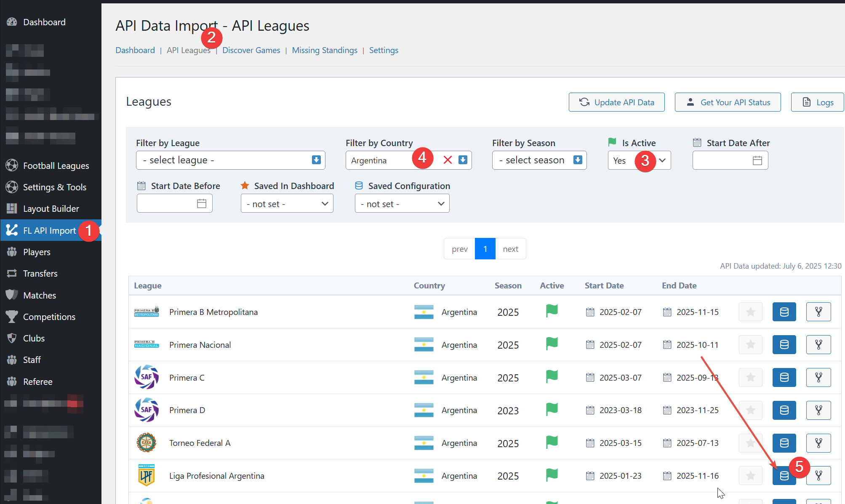
Task: Open Clubs menu item
Action: click(51, 338)
